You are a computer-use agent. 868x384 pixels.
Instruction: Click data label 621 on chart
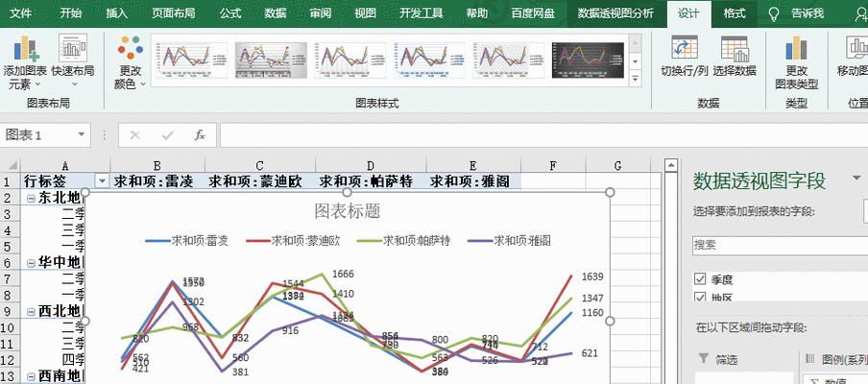590,353
